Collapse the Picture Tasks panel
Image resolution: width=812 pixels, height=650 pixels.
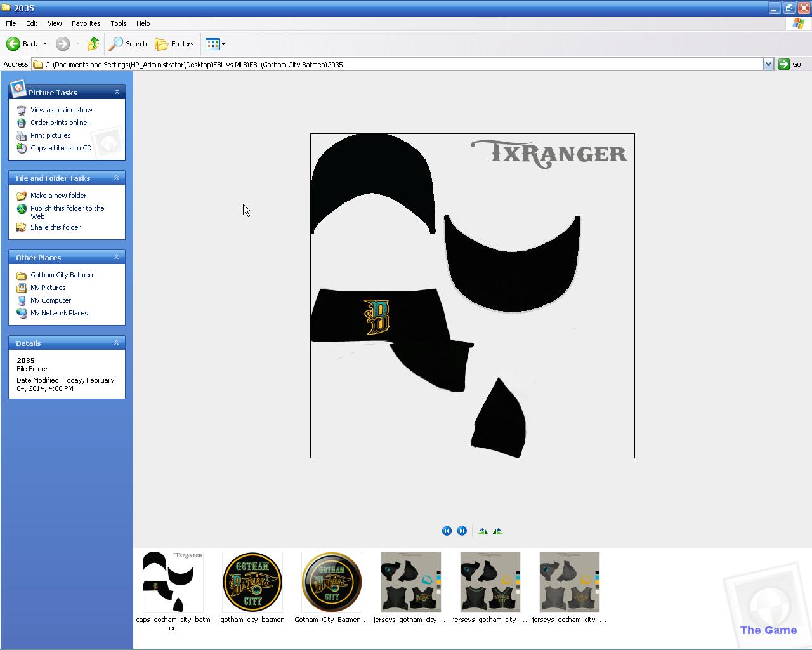(x=117, y=92)
